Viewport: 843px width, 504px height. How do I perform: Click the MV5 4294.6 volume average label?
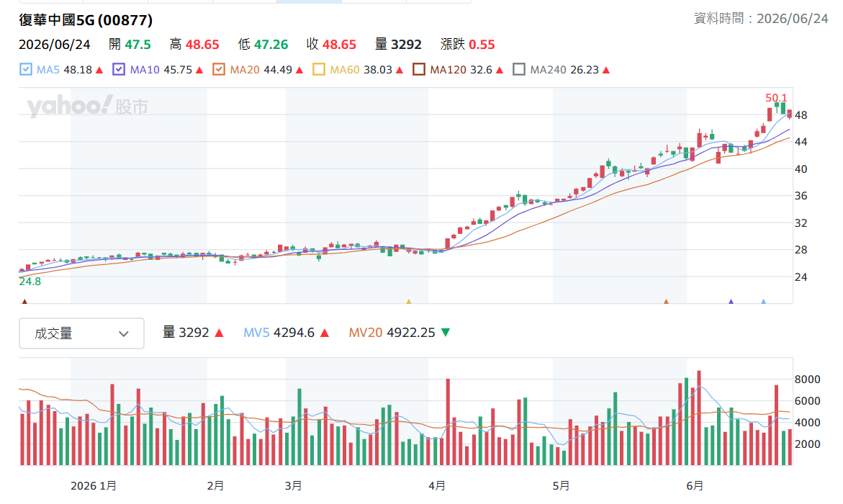pyautogui.click(x=279, y=333)
